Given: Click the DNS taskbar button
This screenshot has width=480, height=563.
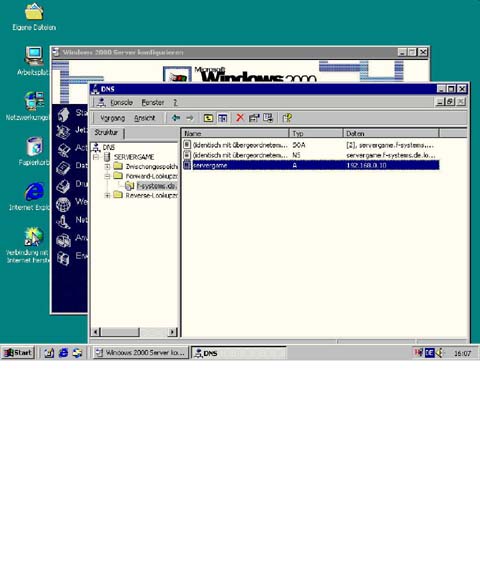Looking at the screenshot, I should [x=238, y=353].
